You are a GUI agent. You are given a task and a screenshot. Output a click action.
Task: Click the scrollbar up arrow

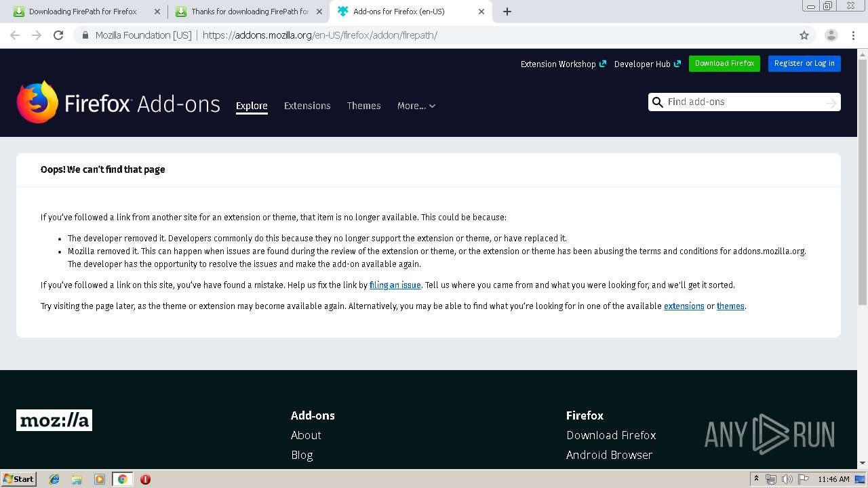[863, 54]
